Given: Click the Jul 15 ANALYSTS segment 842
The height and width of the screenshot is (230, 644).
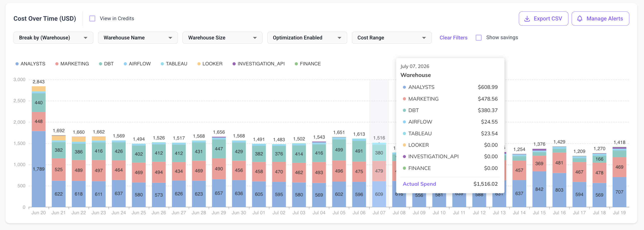Looking at the screenshot, I should 539,189.
